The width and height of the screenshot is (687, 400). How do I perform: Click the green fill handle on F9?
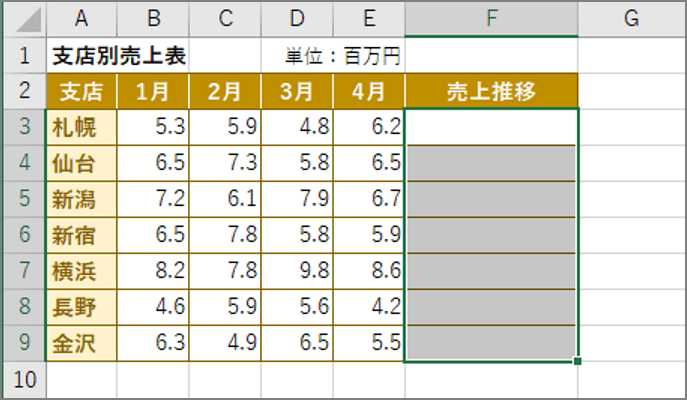577,361
